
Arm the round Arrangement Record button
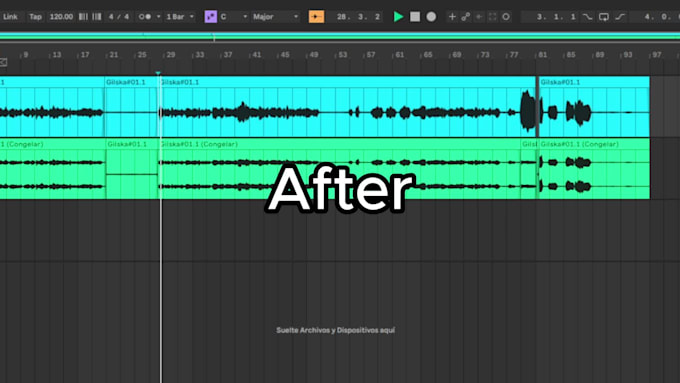click(x=431, y=17)
